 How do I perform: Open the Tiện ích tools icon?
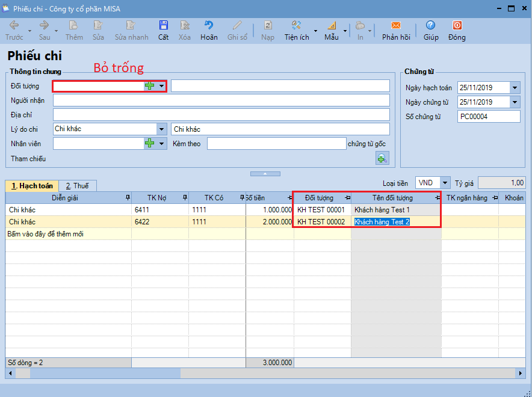[297, 25]
